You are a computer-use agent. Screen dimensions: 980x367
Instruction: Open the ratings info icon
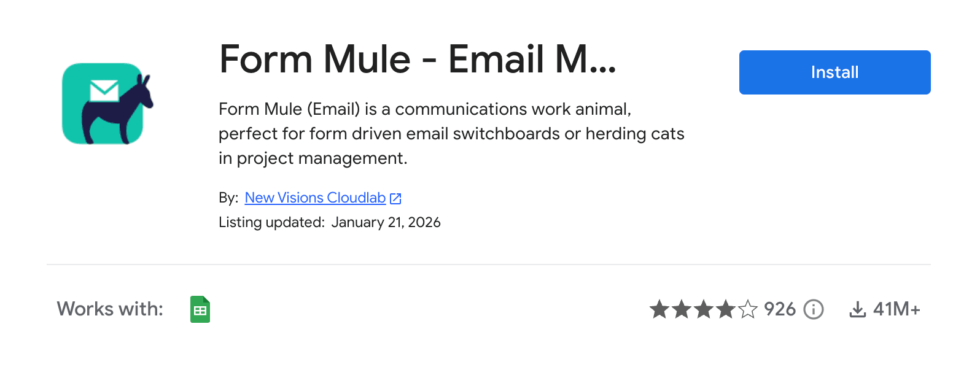click(814, 309)
